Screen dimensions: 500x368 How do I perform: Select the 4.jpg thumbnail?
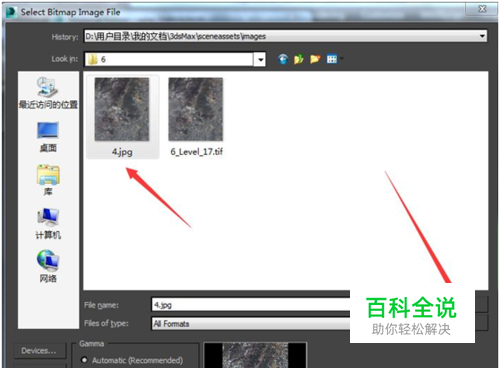(x=122, y=109)
